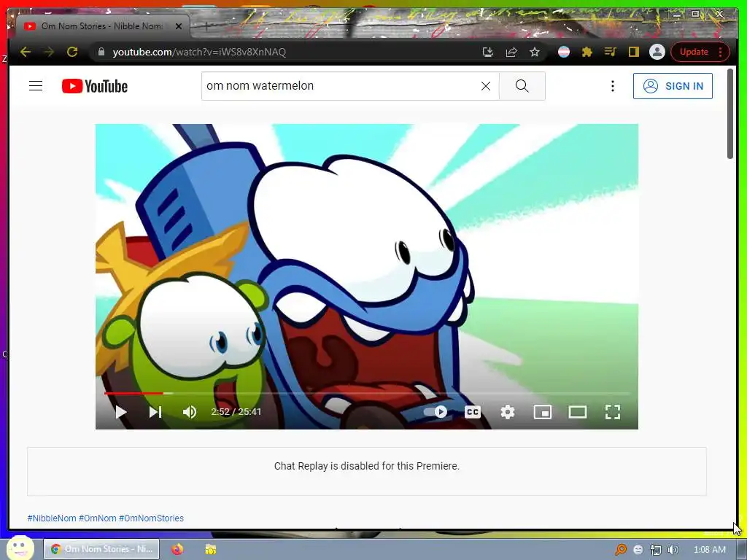The width and height of the screenshot is (747, 560).
Task: Toggle closed captions CC
Action: pos(473,412)
